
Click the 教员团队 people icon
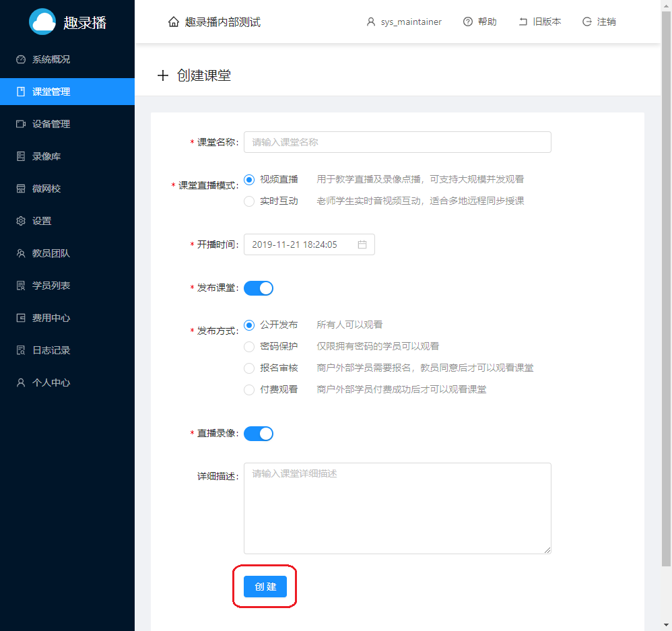click(21, 253)
